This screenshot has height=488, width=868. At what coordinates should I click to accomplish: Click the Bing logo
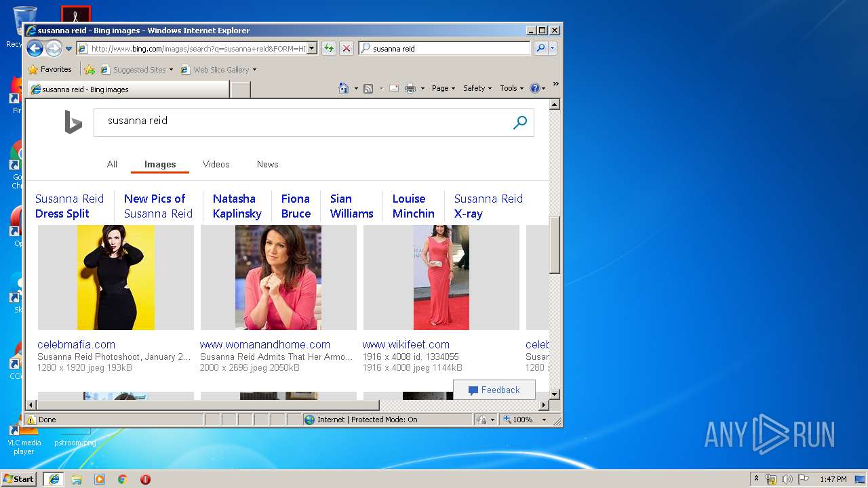tap(73, 122)
